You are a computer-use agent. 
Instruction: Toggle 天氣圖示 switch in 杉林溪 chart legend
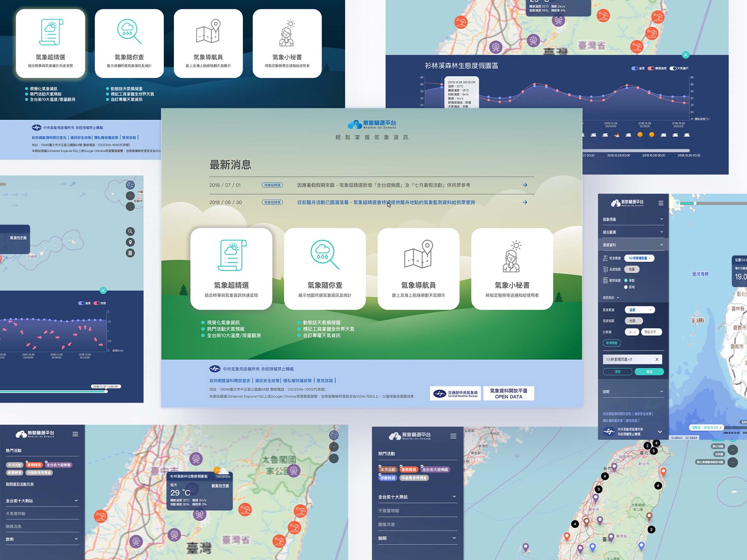[x=673, y=68]
